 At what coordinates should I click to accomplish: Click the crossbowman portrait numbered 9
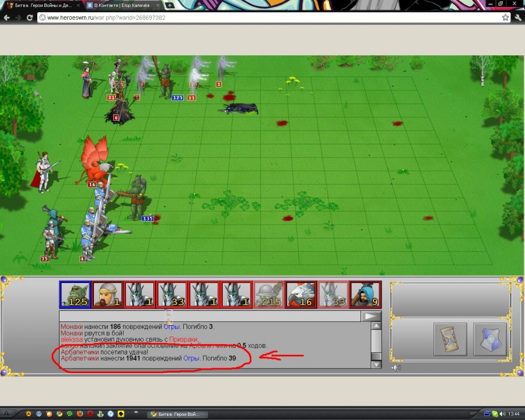[x=365, y=295]
